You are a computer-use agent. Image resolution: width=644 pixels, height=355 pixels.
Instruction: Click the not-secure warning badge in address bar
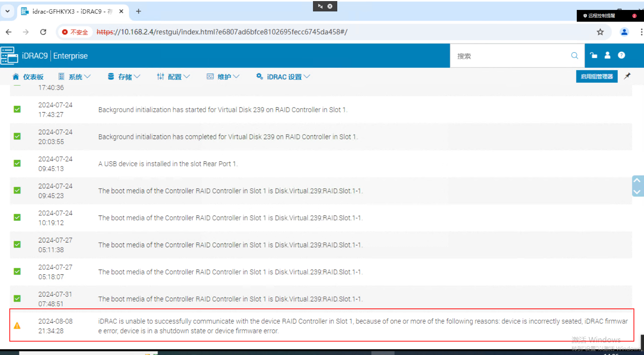tap(75, 32)
